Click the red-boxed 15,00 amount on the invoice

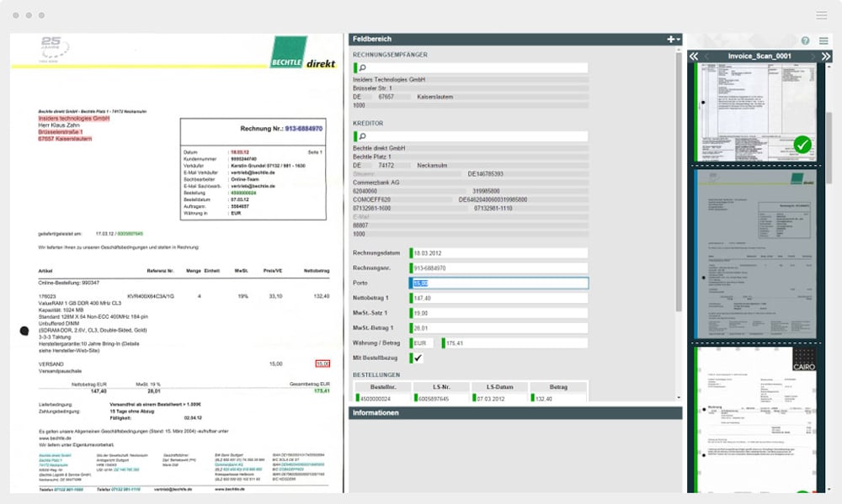[322, 364]
